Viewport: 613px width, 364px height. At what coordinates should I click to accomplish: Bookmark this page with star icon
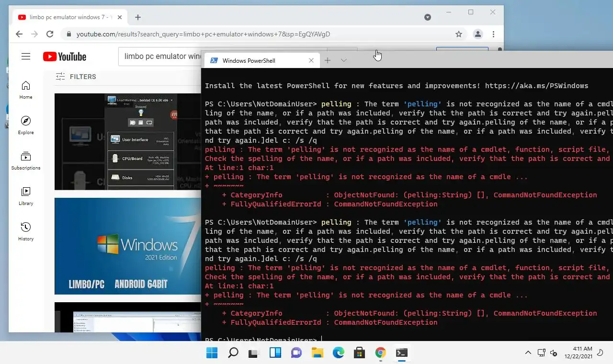coord(459,34)
